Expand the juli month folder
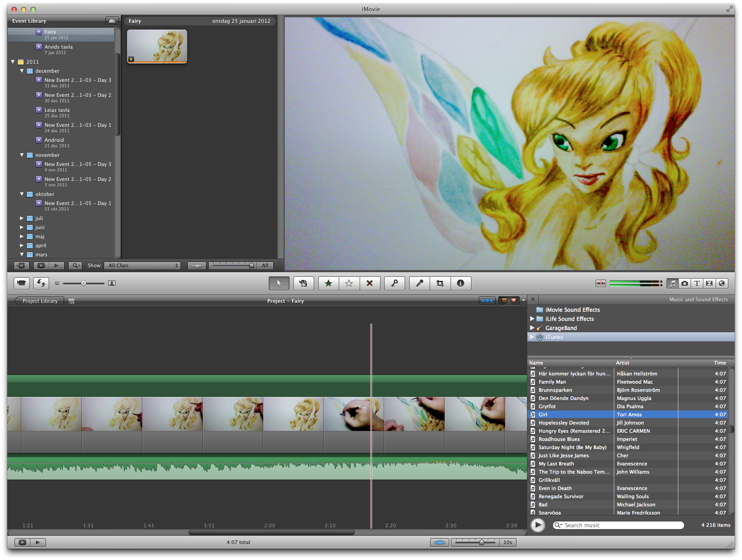Screen dimensions: 742x560 (21, 218)
